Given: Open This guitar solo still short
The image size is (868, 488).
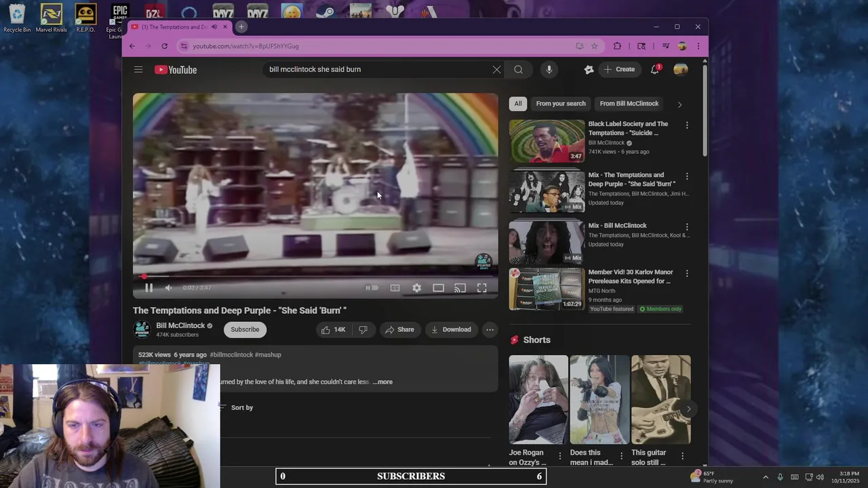Looking at the screenshot, I should pos(661,399).
